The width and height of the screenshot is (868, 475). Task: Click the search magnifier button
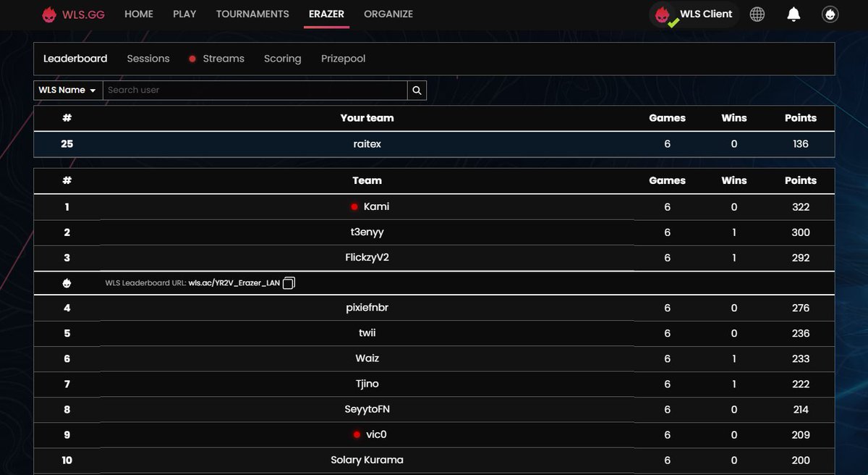tap(417, 91)
